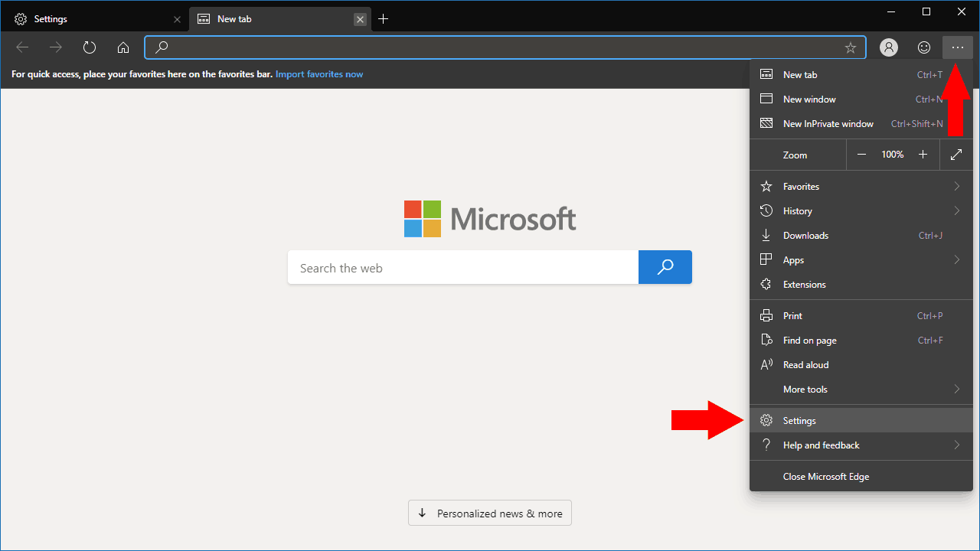
Task: Click the Extensions puzzle icon
Action: click(x=766, y=285)
